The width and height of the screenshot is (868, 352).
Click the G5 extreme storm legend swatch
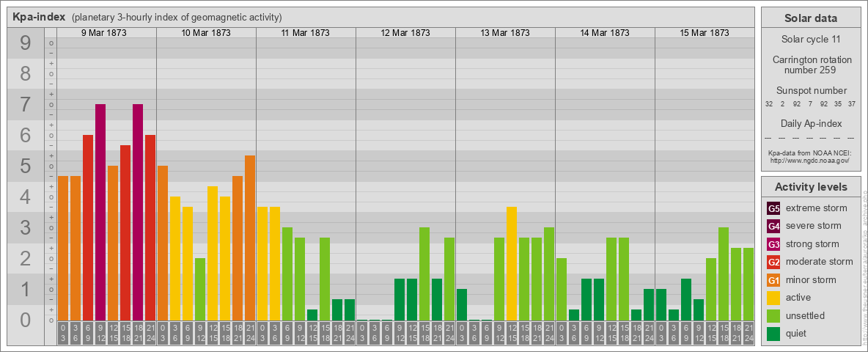click(x=773, y=208)
